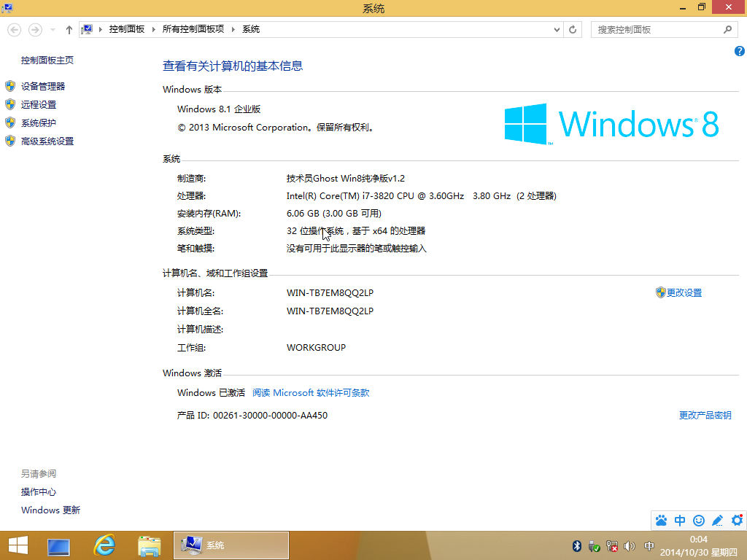
Task: Click the search magnifier icon
Action: (727, 29)
